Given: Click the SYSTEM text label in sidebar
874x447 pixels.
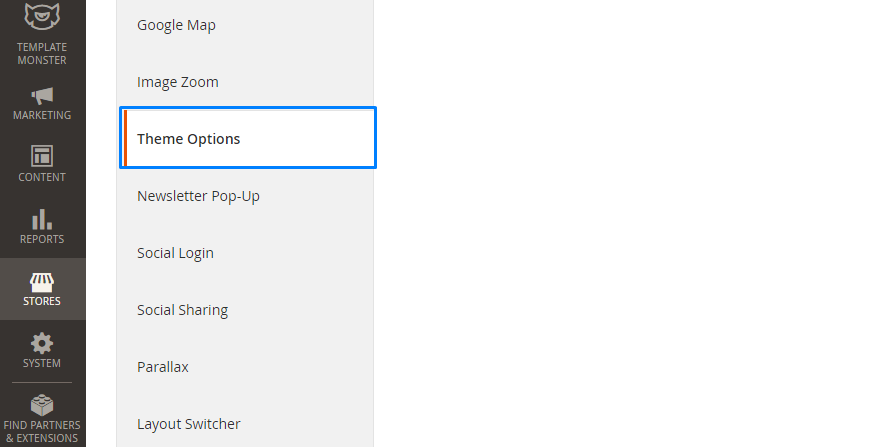Looking at the screenshot, I should pos(42,363).
